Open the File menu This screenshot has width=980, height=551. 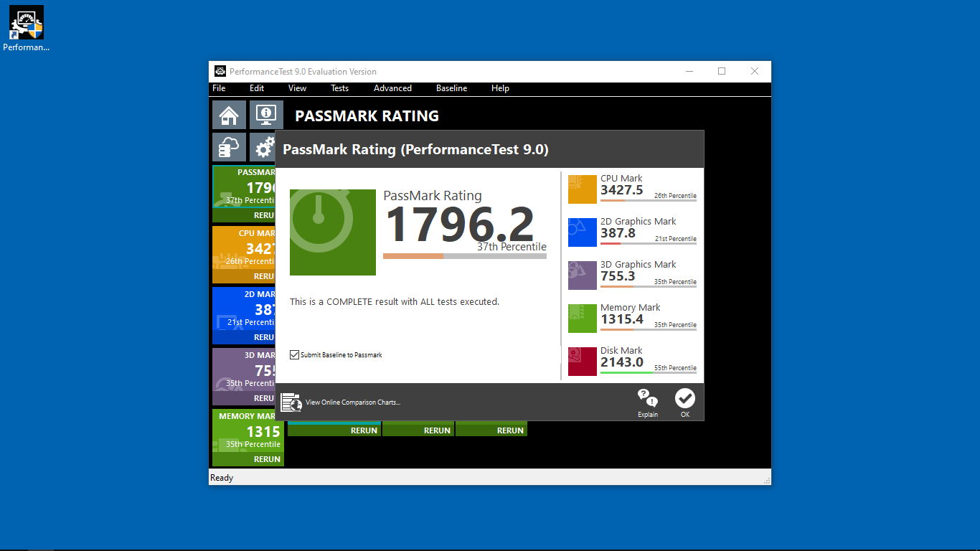tap(219, 88)
